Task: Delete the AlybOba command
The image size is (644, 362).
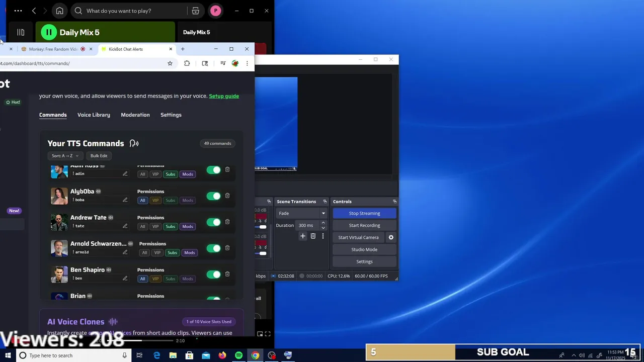Action: (x=227, y=196)
